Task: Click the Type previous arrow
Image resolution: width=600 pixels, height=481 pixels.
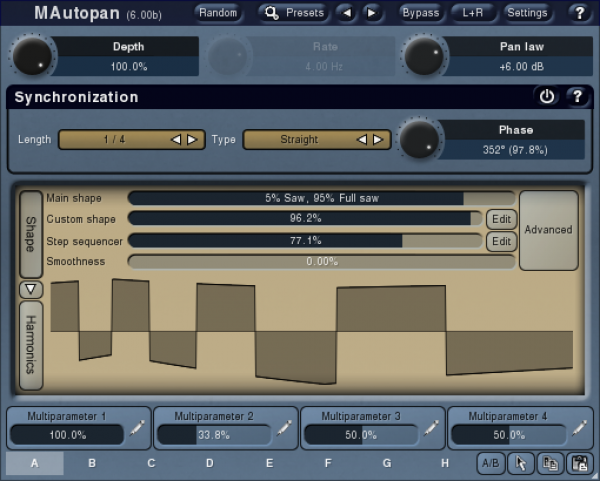Action: click(x=362, y=139)
